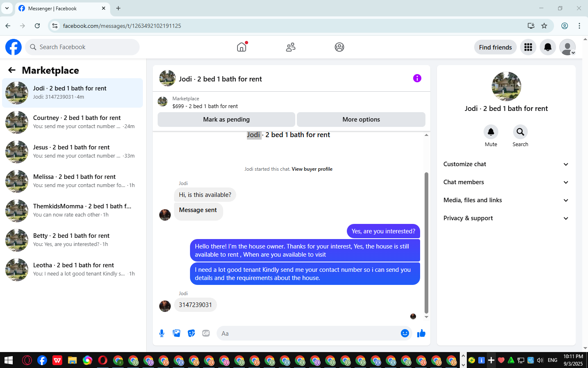Image resolution: width=588 pixels, height=368 pixels.
Task: Open ThemkidsMomma conversation in chat list
Action: coord(72,211)
